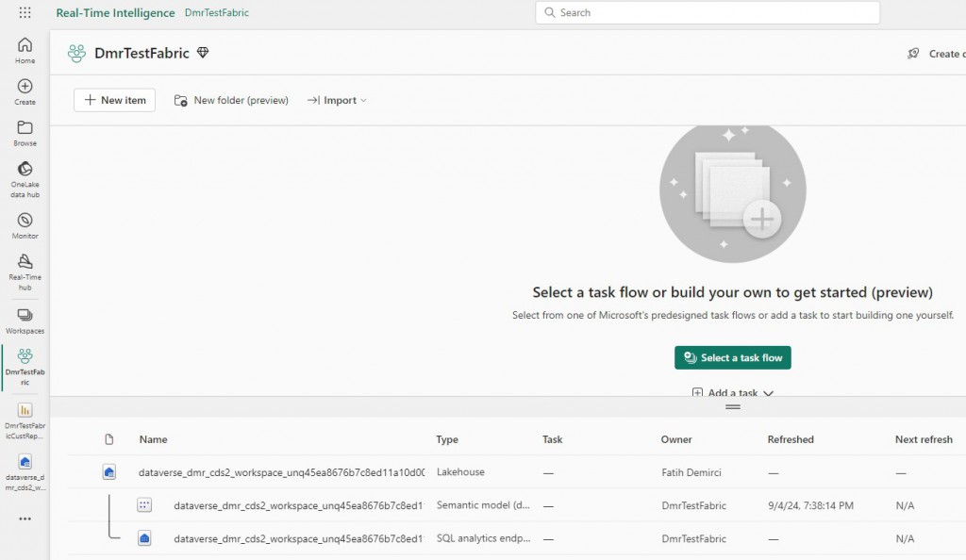This screenshot has height=560, width=966.
Task: Select the DmrTestFabric workspace in the sidebar
Action: tap(25, 368)
